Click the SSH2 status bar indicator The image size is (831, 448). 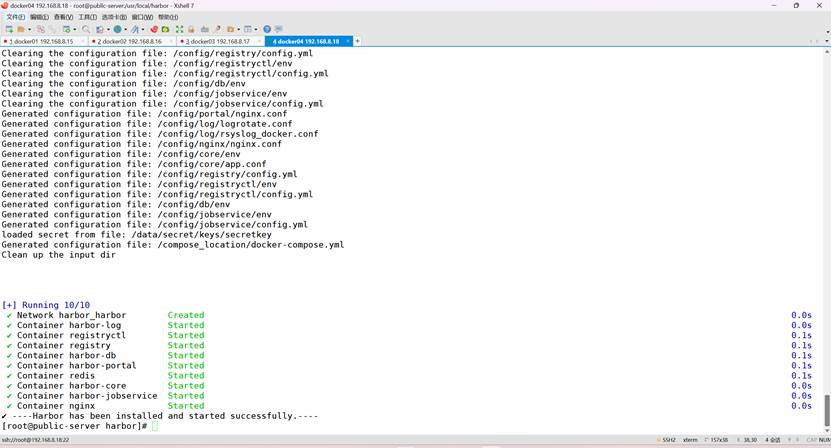[x=667, y=440]
